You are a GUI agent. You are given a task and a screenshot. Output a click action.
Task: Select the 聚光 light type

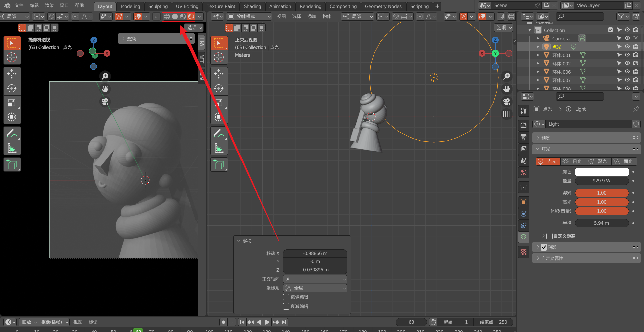tap(599, 161)
